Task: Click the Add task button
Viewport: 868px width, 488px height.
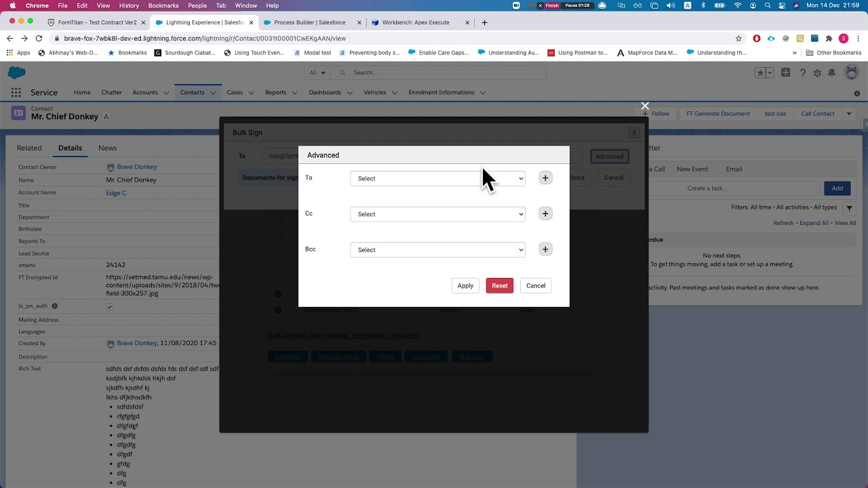Action: click(x=837, y=188)
